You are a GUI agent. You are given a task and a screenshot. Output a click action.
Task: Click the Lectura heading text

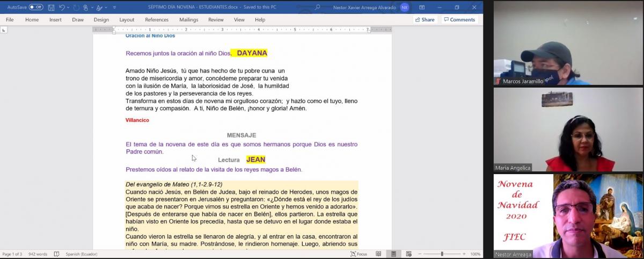click(229, 160)
